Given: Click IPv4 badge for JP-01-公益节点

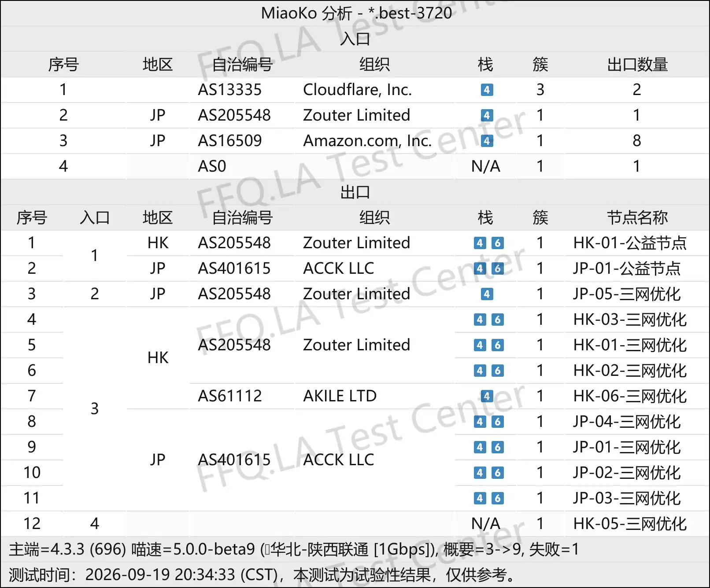Looking at the screenshot, I should (480, 268).
